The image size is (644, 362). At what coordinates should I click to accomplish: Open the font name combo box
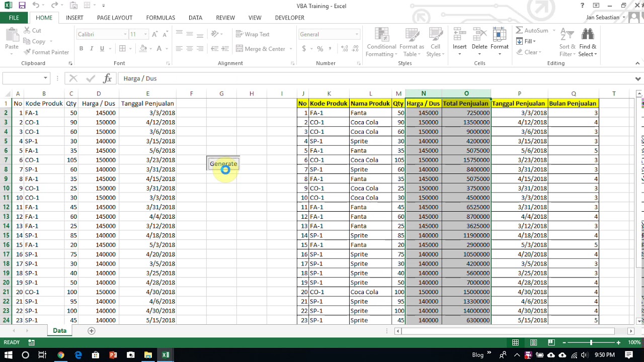[x=102, y=34]
